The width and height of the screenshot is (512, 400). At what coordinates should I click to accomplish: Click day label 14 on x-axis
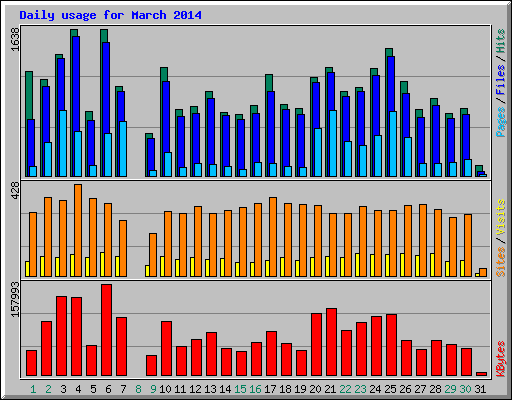225,389
